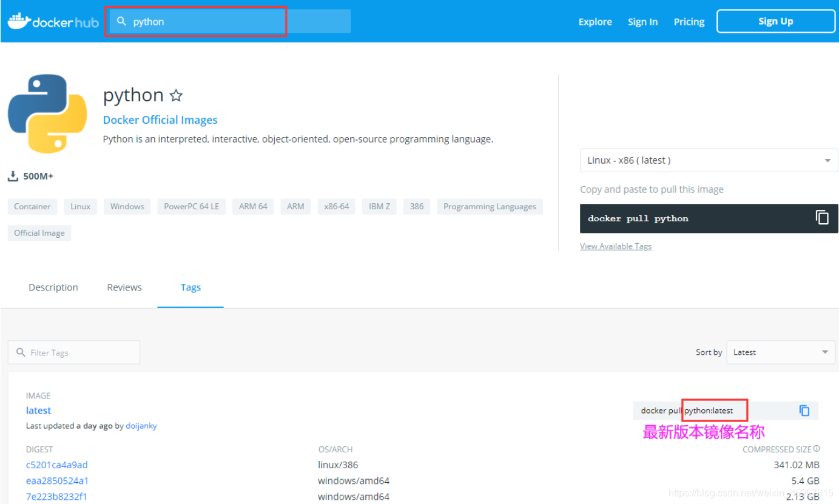The width and height of the screenshot is (839, 504).
Task: Click the IBM Z tag chip
Action: pos(380,206)
